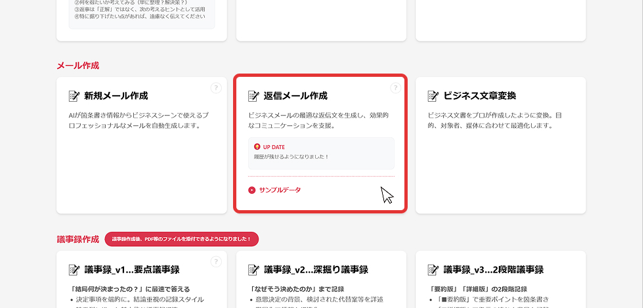Image resolution: width=644 pixels, height=308 pixels.
Task: Open the 返信メール作成 tool
Action: pyautogui.click(x=295, y=96)
